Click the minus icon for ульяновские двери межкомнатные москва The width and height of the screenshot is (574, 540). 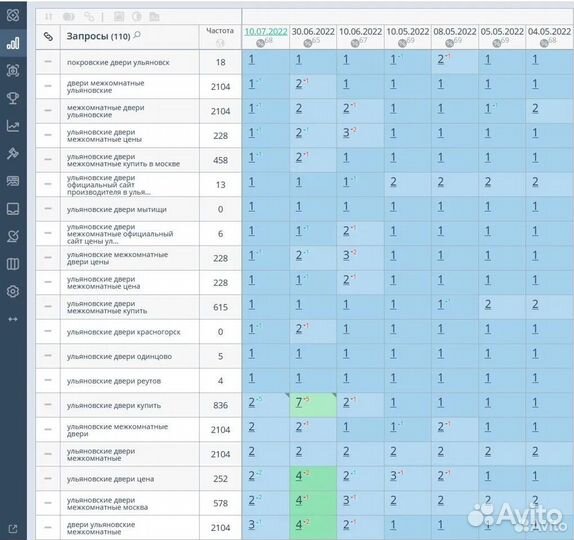pyautogui.click(x=48, y=503)
